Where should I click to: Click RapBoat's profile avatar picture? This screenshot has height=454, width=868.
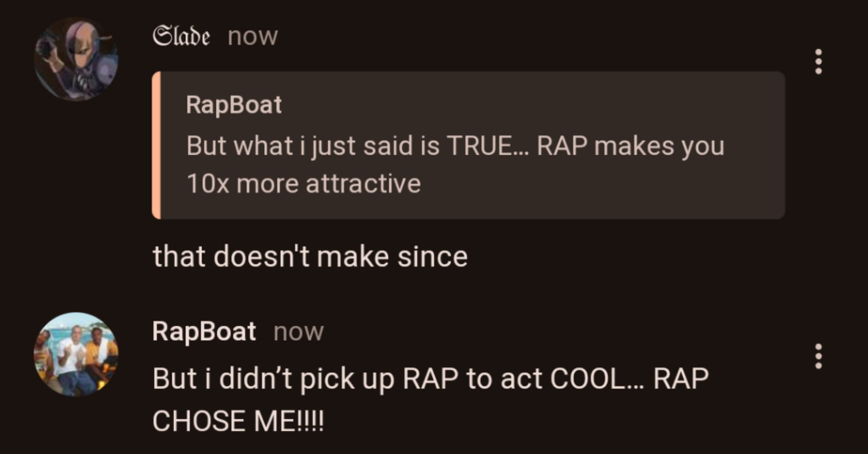[76, 354]
